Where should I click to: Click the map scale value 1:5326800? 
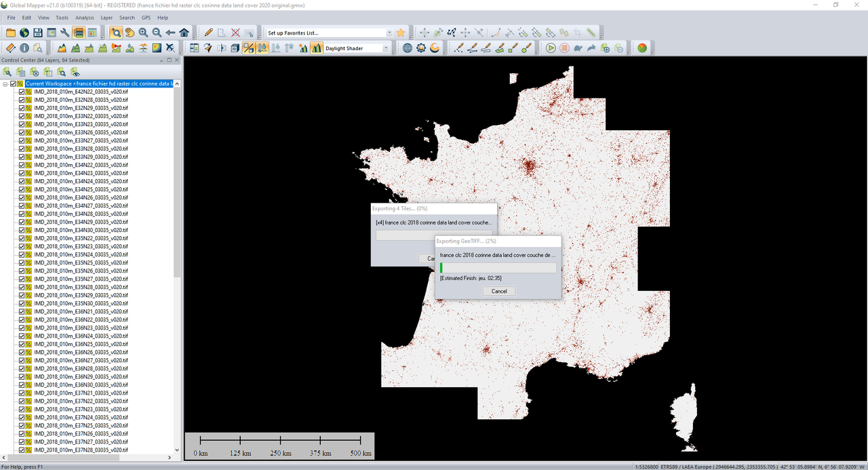coord(647,467)
